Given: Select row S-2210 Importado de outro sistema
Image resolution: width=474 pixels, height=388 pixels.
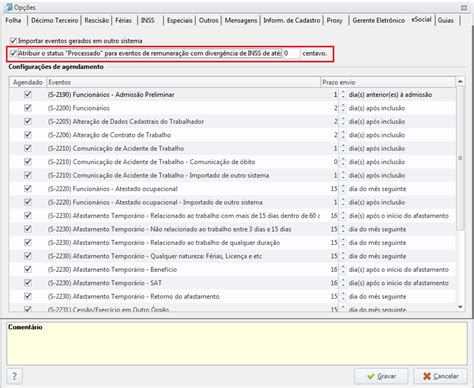Looking at the screenshot, I should coord(232,175).
